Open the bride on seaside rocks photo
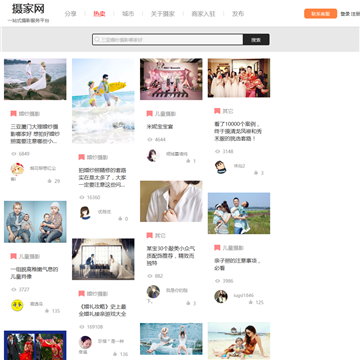Viewport: 360px width, 360px height. pyautogui.click(x=35, y=79)
